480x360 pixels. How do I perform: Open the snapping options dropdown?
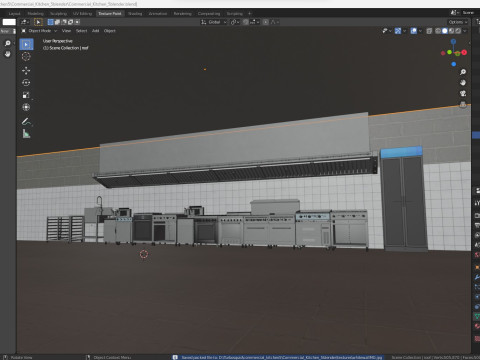pyautogui.click(x=254, y=22)
